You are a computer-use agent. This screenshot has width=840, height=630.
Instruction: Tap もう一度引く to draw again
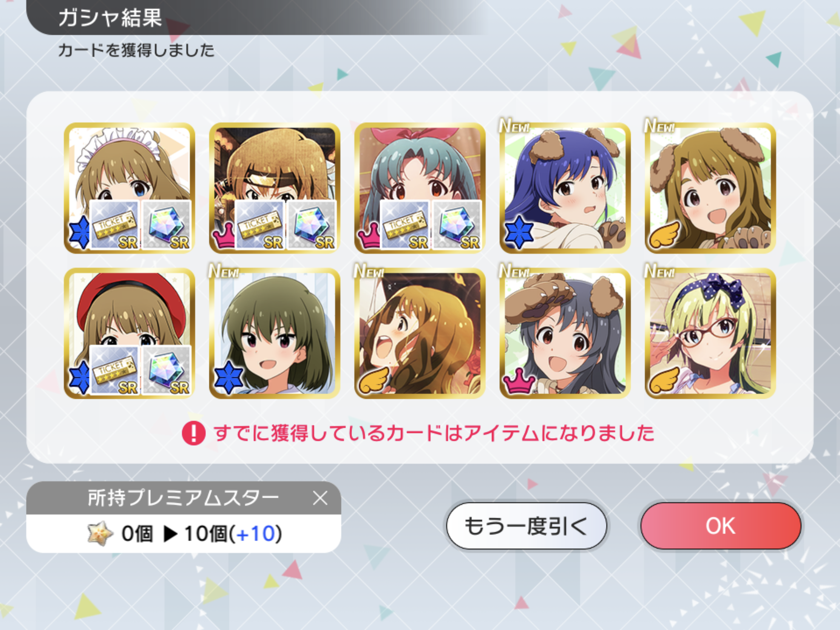pyautogui.click(x=527, y=526)
